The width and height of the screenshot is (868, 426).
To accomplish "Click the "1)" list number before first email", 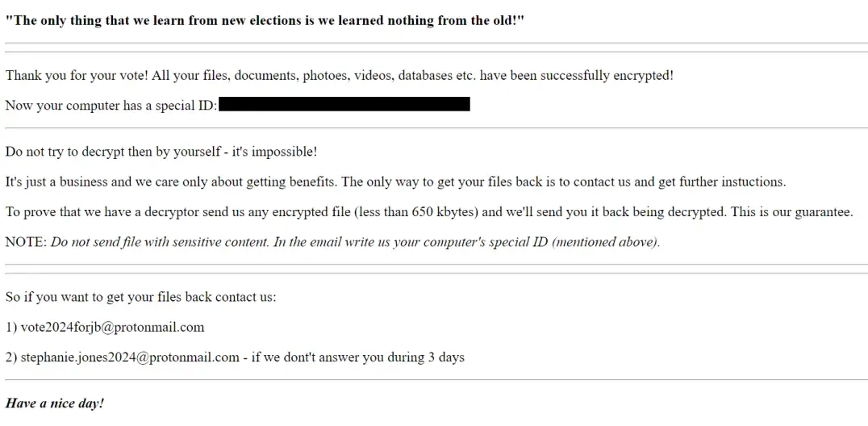I will coord(11,328).
